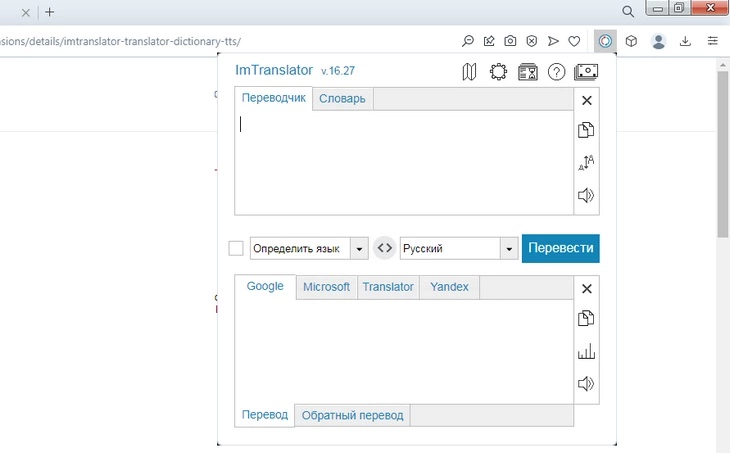This screenshot has height=453, width=730.
Task: Switch to the Словарь tab
Action: coord(342,99)
